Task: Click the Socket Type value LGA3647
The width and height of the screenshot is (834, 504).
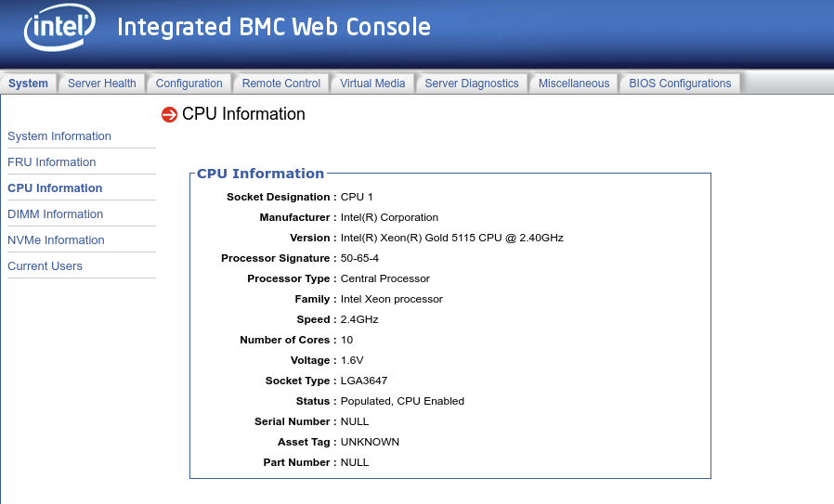Action: point(364,381)
